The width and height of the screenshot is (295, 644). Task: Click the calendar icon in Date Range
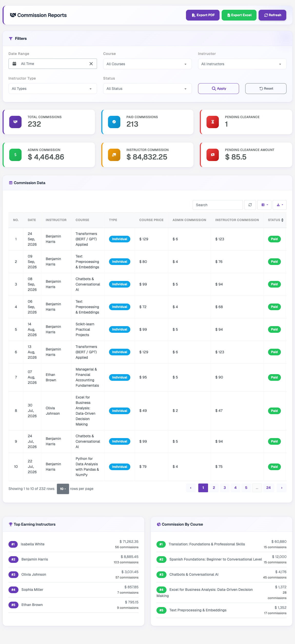(15, 64)
